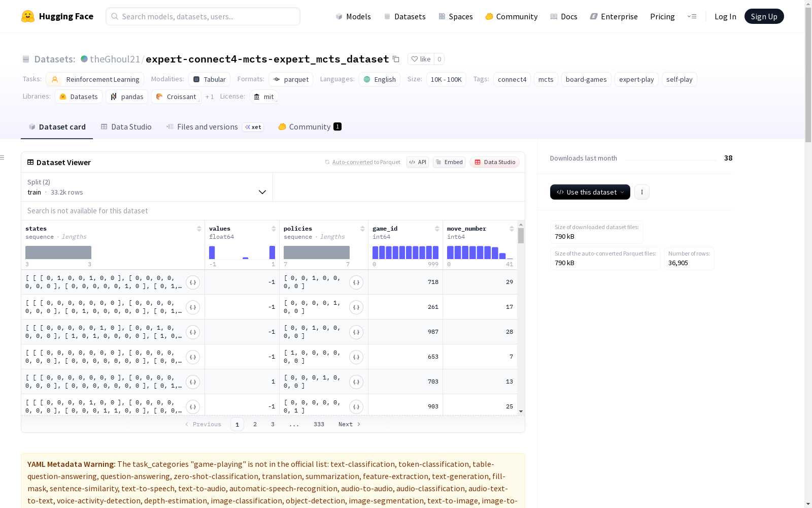Show the +1 additional libraries

pos(210,97)
